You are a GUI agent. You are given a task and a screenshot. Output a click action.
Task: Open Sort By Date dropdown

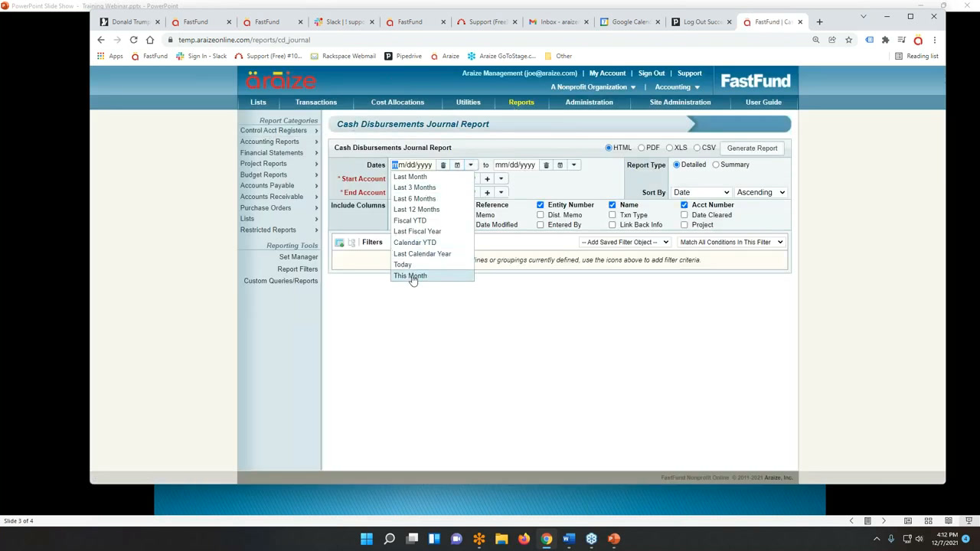coord(701,193)
